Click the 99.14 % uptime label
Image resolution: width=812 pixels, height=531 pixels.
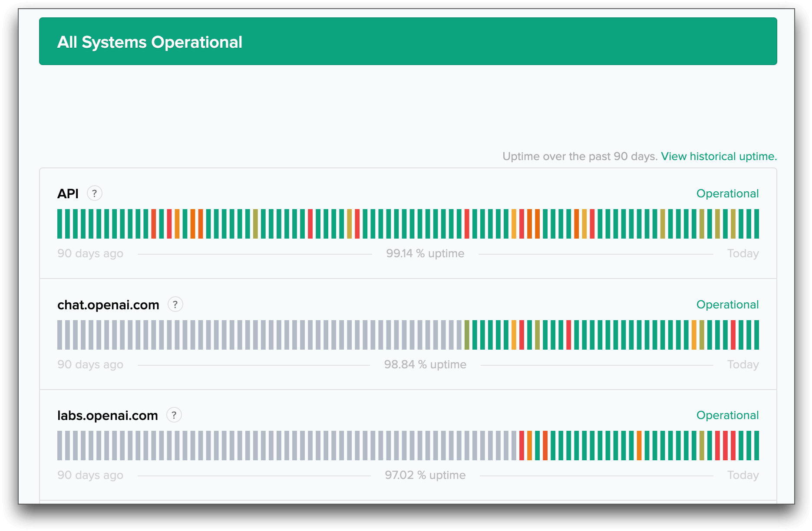(x=426, y=253)
